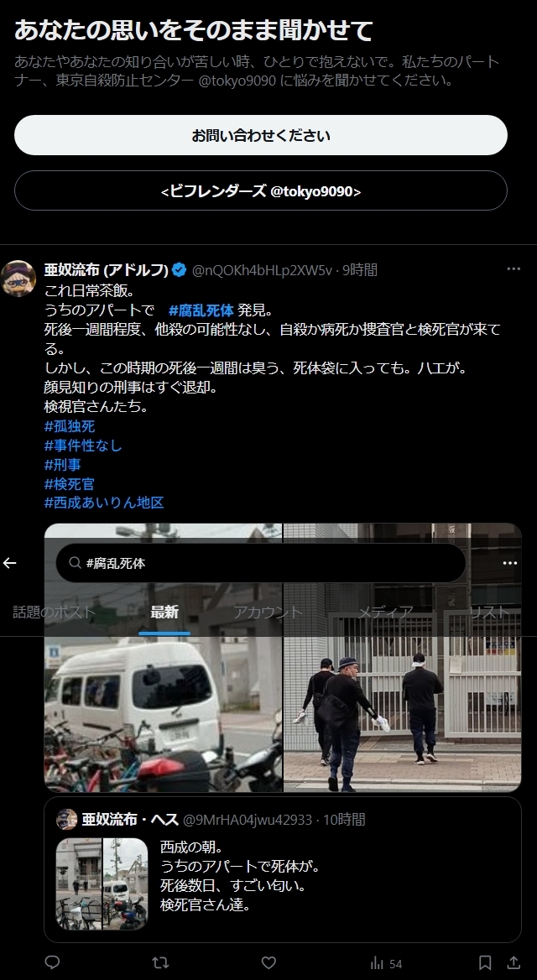Screen dimensions: 537x980
Task: Switch to the 話題のポスト tab
Action: pyautogui.click(x=55, y=612)
